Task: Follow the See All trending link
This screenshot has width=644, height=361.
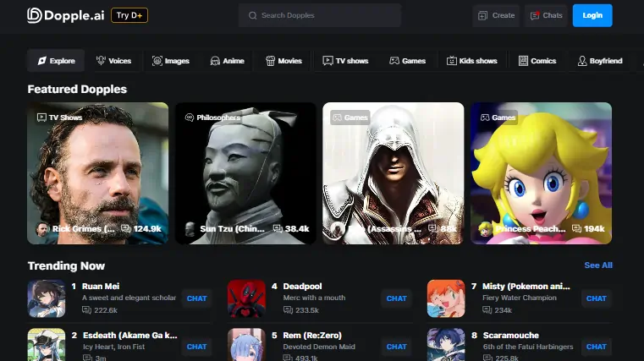Action: pos(598,265)
